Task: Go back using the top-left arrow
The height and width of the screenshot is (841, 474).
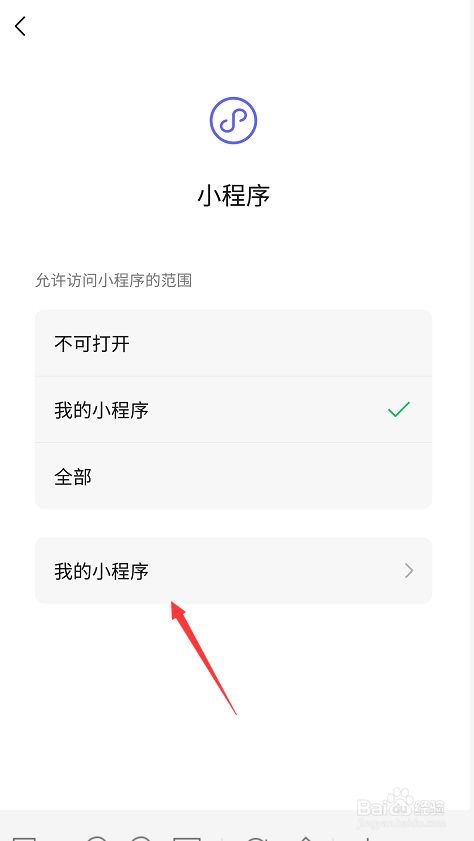Action: pos(20,26)
